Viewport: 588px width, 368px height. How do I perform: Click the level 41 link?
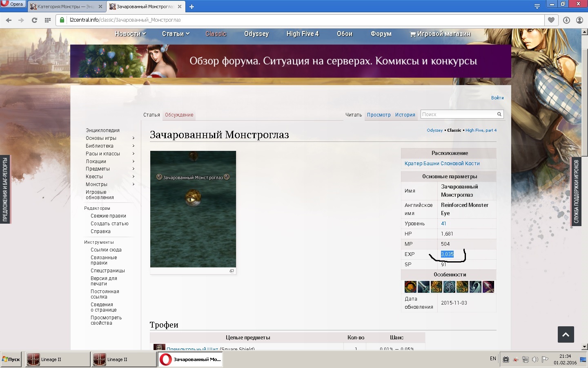point(443,224)
